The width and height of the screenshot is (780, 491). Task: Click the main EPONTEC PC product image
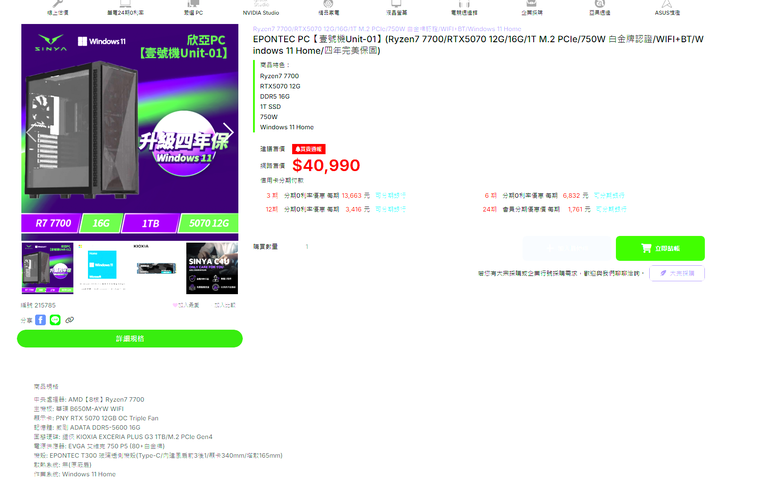click(130, 131)
